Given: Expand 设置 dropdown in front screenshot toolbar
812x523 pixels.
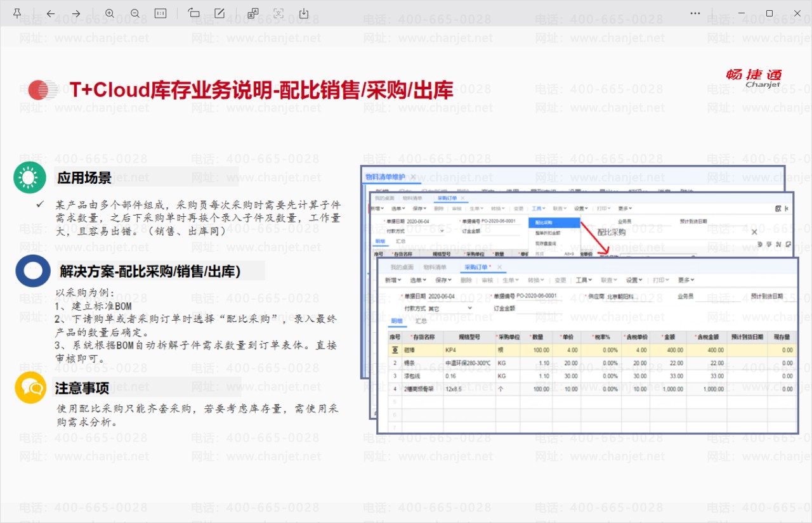Looking at the screenshot, I should (634, 280).
